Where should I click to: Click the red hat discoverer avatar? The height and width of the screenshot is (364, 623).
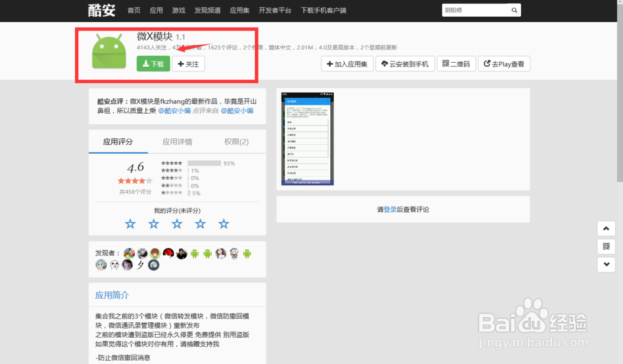pyautogui.click(x=168, y=253)
